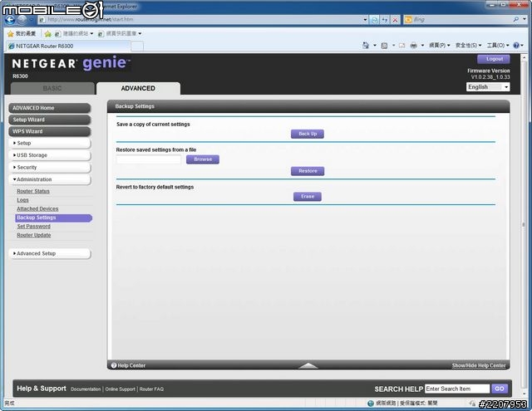The width and height of the screenshot is (532, 411).
Task: Click the compatibility view icon in address bar
Action: (x=375, y=20)
